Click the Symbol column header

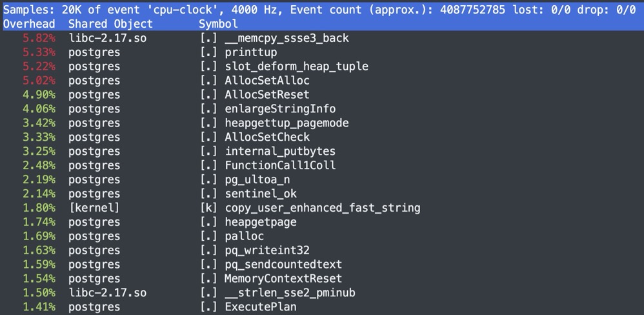click(218, 24)
